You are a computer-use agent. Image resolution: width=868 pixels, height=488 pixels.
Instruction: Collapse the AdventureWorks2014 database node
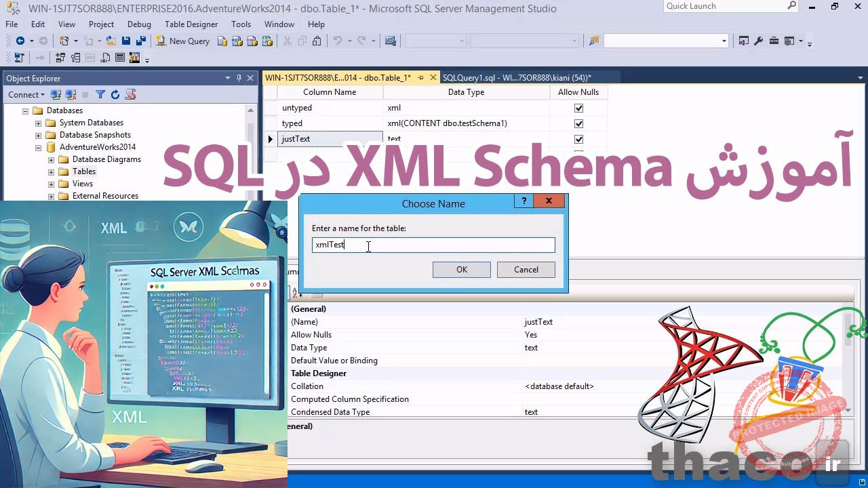(x=38, y=147)
